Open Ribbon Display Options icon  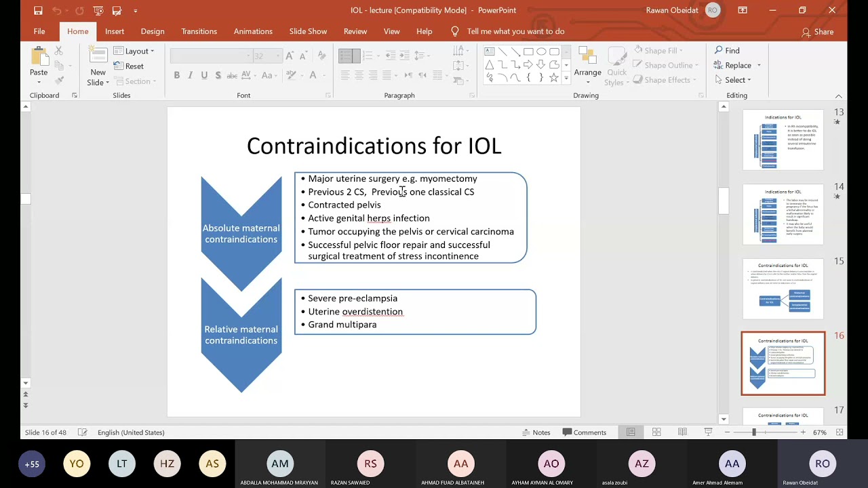(743, 10)
